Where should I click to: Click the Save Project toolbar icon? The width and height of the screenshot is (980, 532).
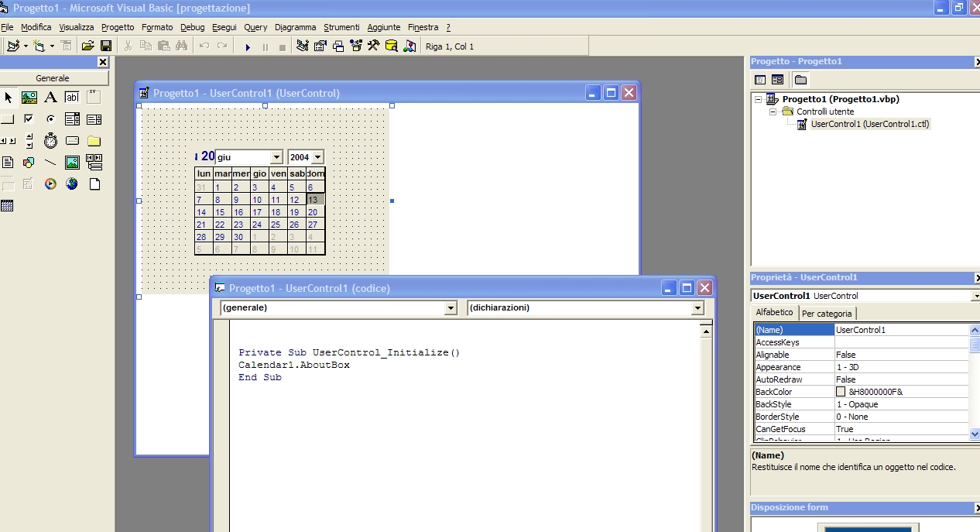tap(106, 46)
